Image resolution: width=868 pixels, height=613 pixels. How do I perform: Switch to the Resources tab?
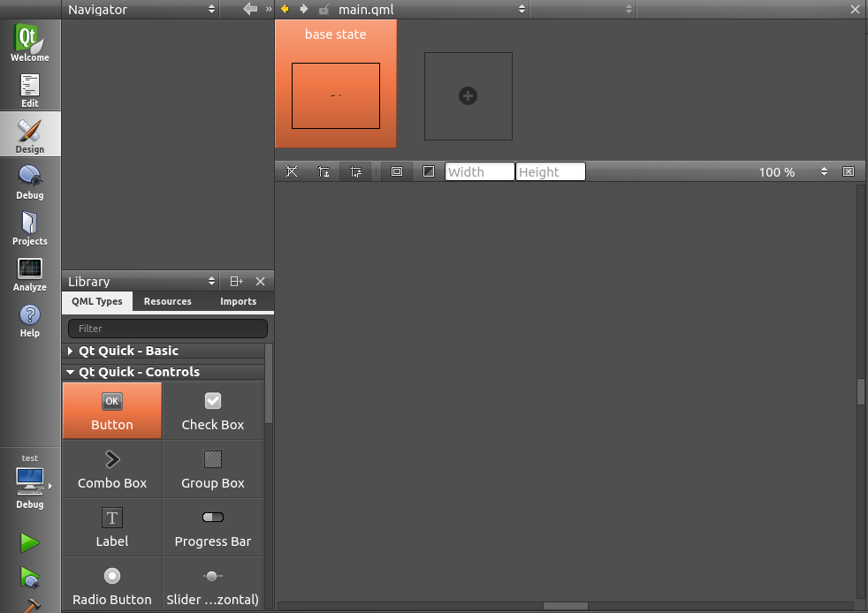point(167,301)
